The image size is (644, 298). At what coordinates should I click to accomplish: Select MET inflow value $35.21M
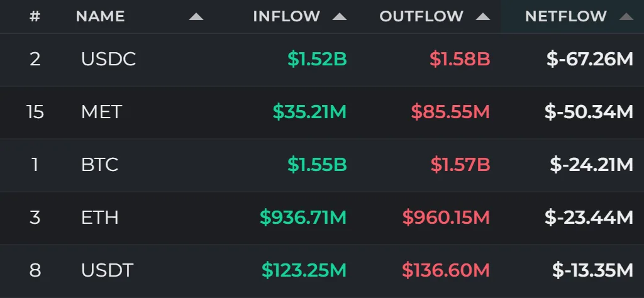click(309, 112)
